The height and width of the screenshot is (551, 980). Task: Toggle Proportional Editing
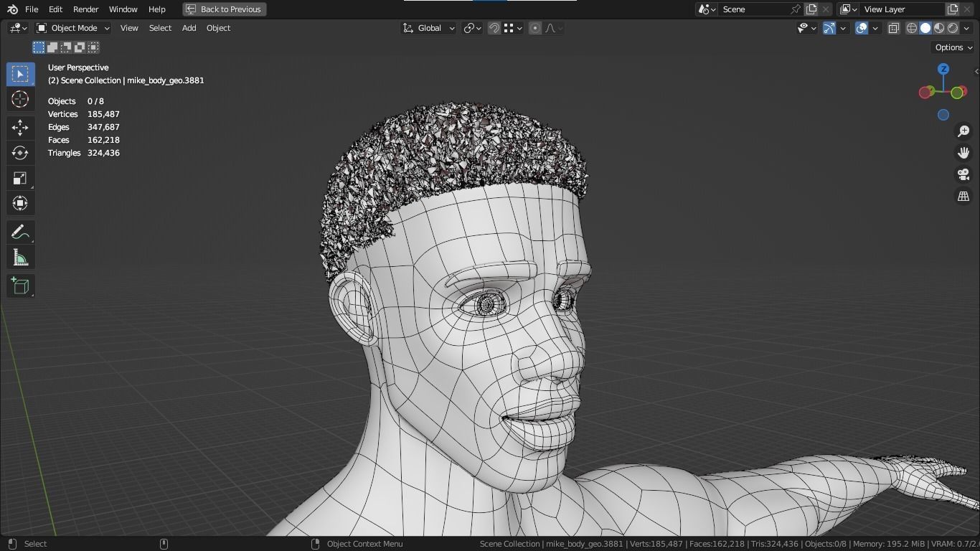535,28
